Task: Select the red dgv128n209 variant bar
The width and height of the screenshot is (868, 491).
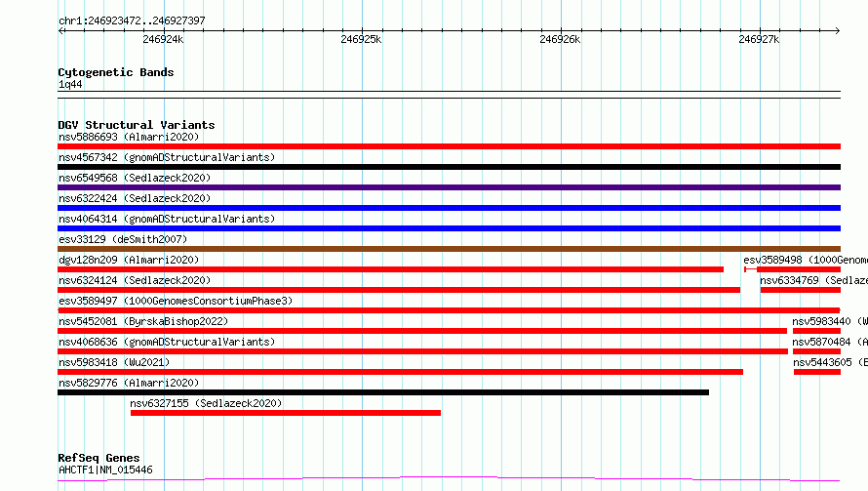Action: coord(390,269)
